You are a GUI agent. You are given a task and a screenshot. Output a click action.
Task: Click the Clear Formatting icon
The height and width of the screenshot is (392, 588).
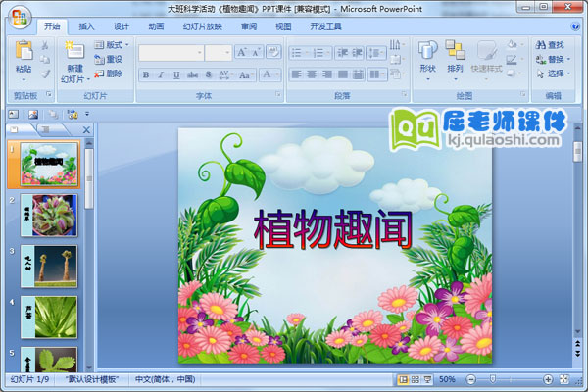point(273,52)
